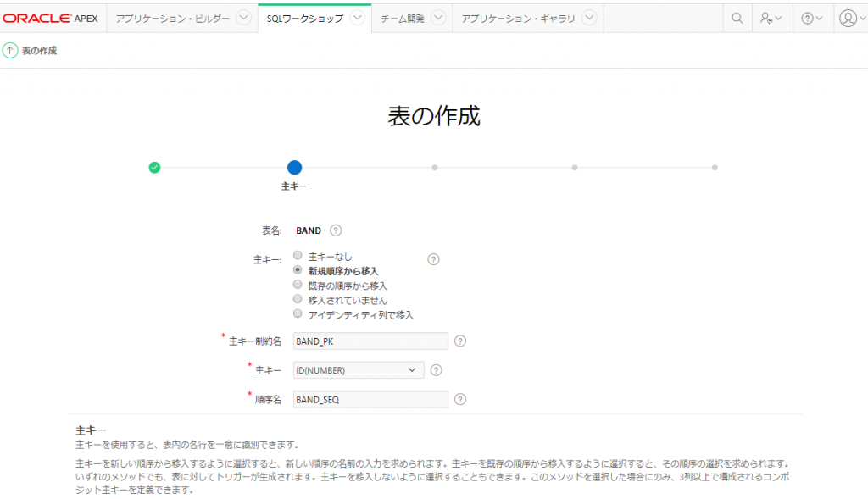Click the up-arrow icon beside 表の作成

click(x=10, y=50)
